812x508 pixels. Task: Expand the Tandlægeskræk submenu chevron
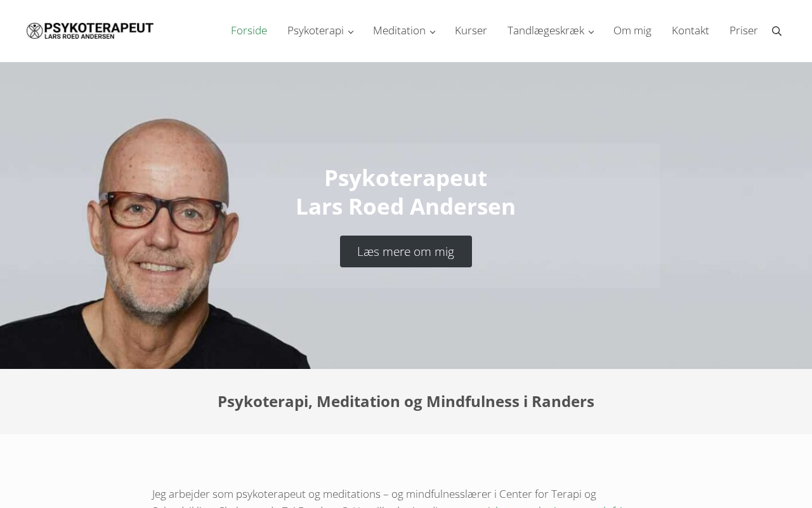tap(591, 32)
